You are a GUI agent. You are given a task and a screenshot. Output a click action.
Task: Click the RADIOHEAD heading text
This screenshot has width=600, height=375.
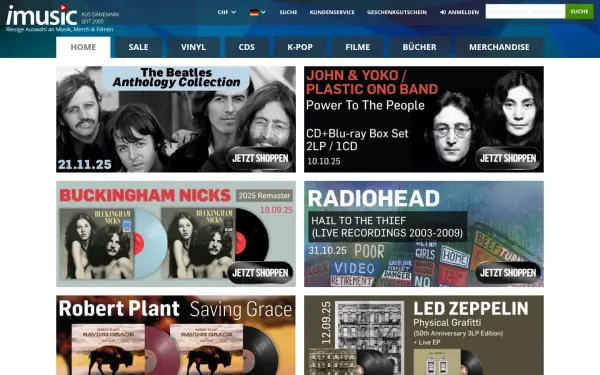point(373,198)
